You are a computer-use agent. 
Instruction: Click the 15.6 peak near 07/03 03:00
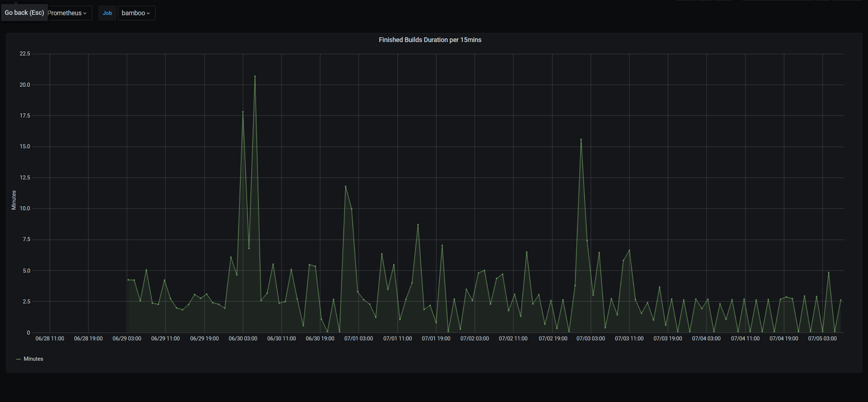pos(581,139)
